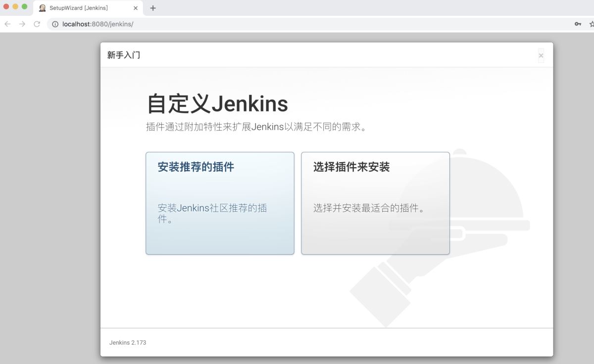Click the browser forward arrow

coord(22,24)
